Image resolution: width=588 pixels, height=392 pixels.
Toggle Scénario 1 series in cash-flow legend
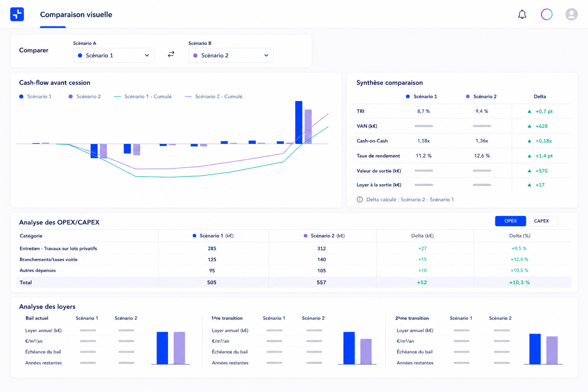[x=35, y=96]
